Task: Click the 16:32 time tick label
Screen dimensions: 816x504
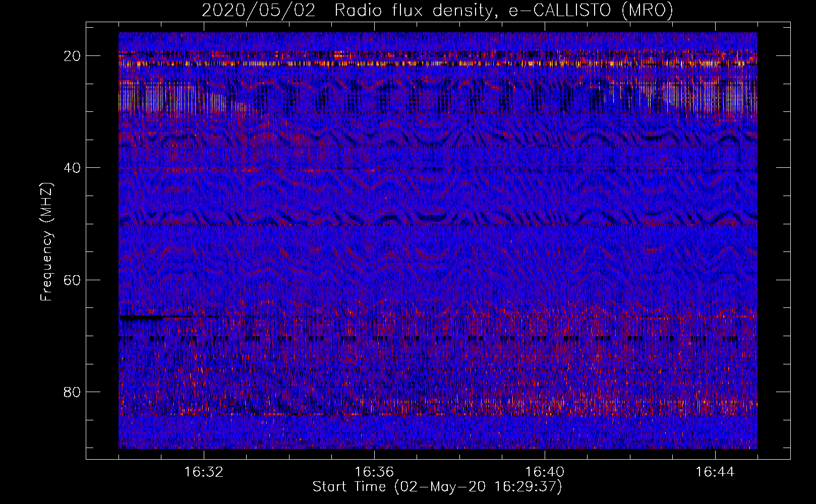Action: [x=204, y=472]
